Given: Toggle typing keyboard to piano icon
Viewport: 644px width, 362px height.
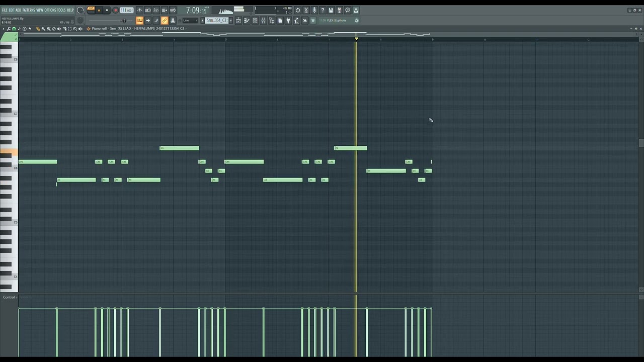Looking at the screenshot, I should pos(139,21).
